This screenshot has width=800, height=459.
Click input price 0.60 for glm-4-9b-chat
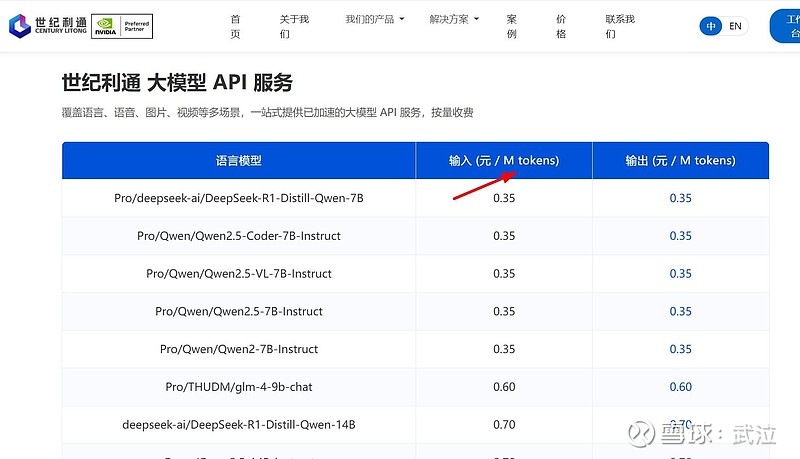504,387
